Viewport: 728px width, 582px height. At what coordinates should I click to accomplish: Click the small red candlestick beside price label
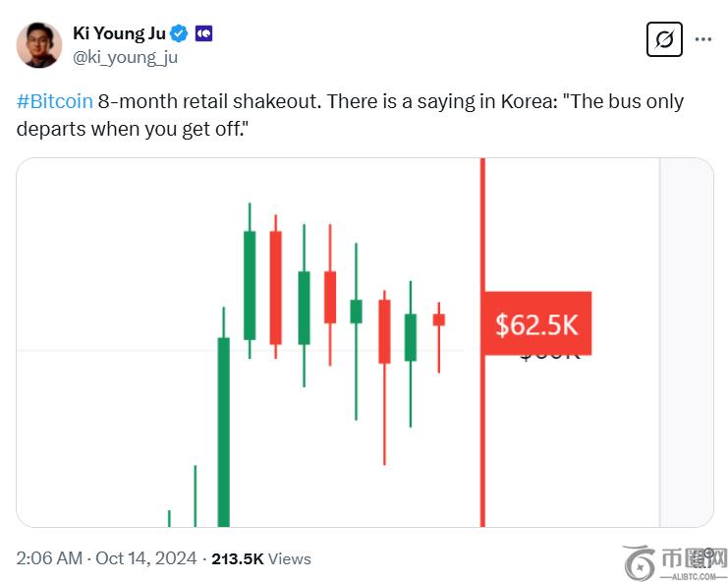click(x=439, y=320)
